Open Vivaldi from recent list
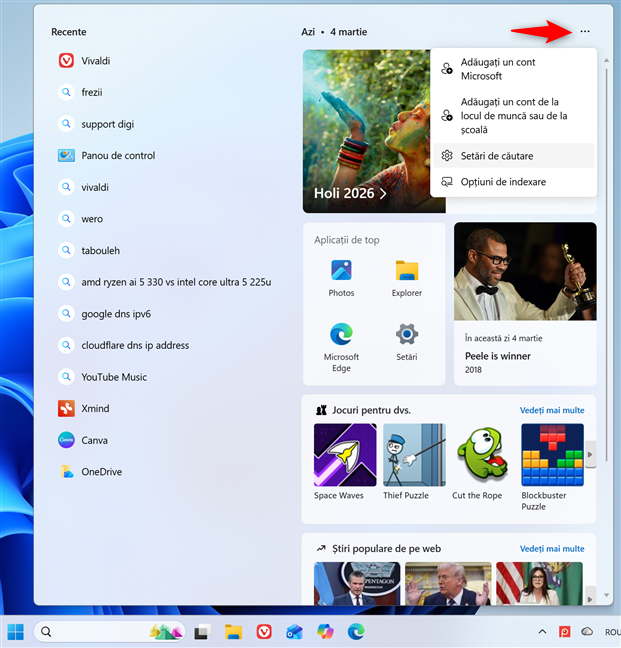Screen dimensions: 621x648 (95, 61)
